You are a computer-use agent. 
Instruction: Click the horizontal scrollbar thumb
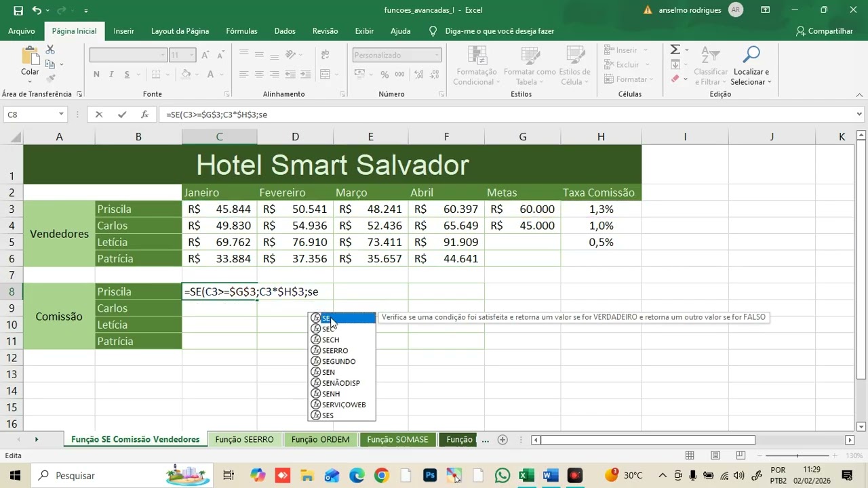click(x=648, y=439)
